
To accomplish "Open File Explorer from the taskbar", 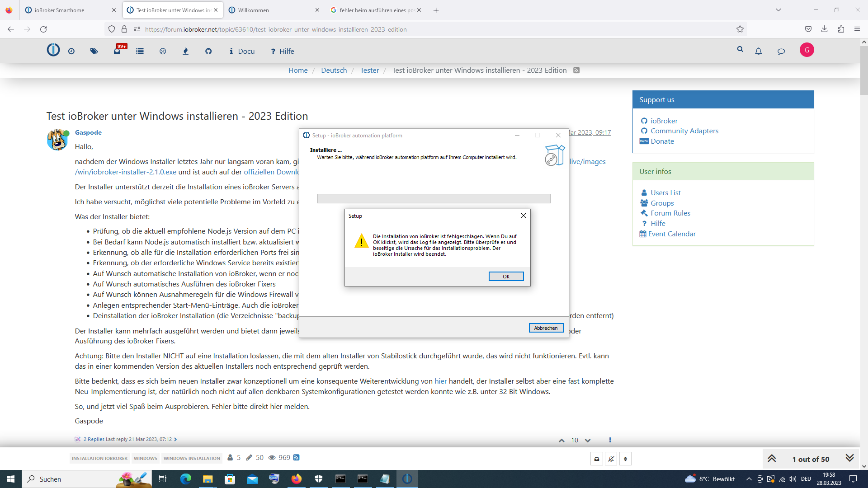I will coord(208,479).
